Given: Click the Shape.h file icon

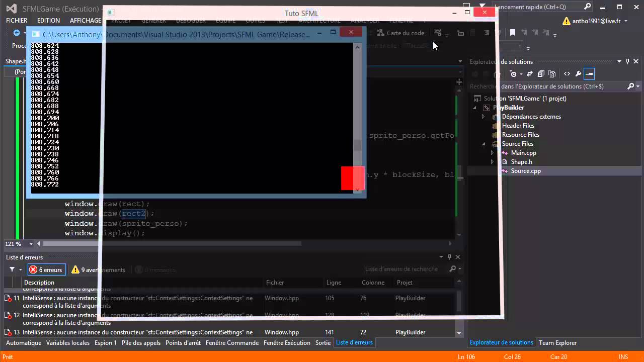Looking at the screenshot, I should (x=505, y=162).
